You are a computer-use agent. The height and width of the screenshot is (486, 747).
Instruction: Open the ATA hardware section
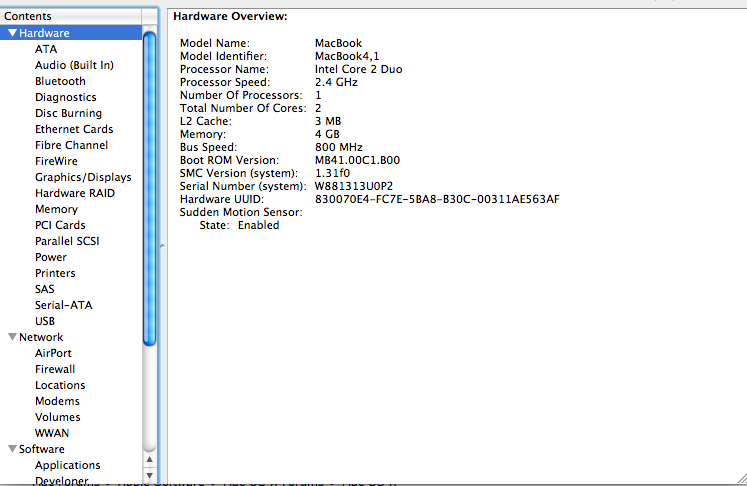coord(46,49)
